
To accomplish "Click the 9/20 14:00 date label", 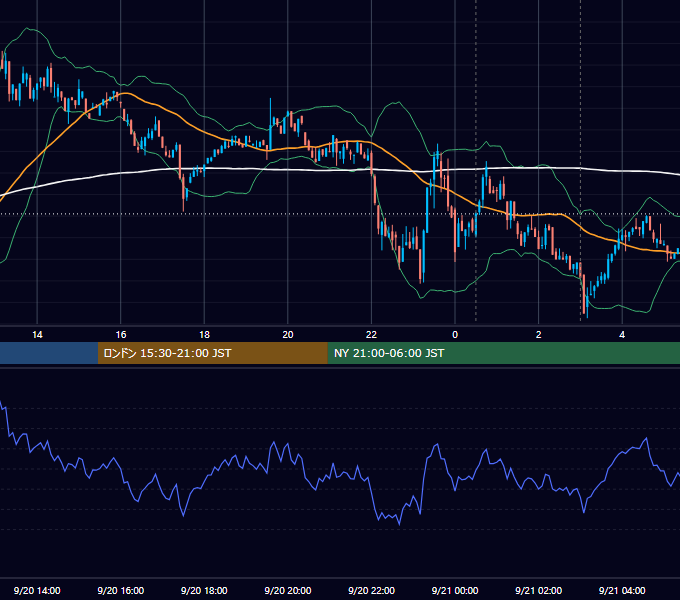I will (37, 590).
